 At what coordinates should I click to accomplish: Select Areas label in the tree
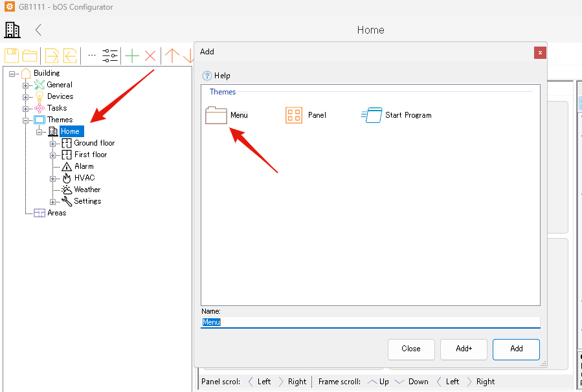[x=57, y=213]
